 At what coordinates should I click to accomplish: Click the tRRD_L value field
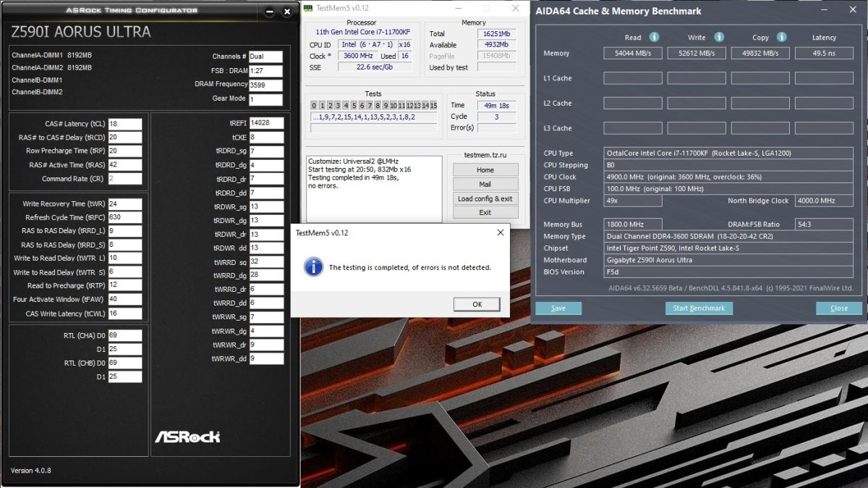click(x=124, y=231)
